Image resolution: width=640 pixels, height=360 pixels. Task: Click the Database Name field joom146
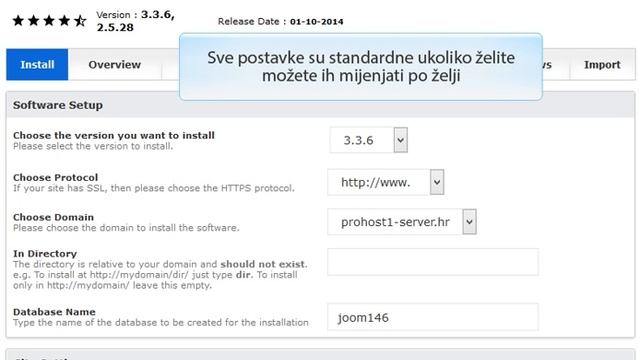433,317
